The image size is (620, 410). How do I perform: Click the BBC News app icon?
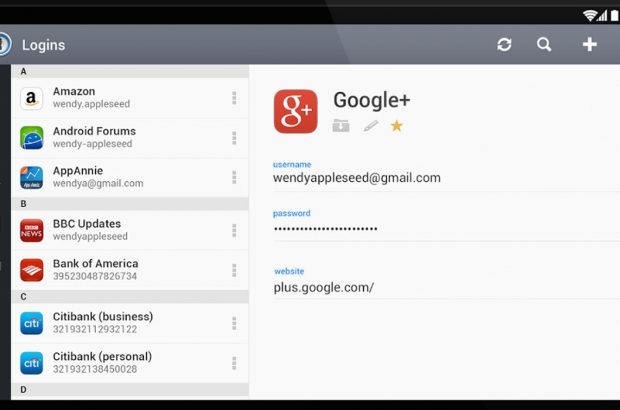coord(32,231)
